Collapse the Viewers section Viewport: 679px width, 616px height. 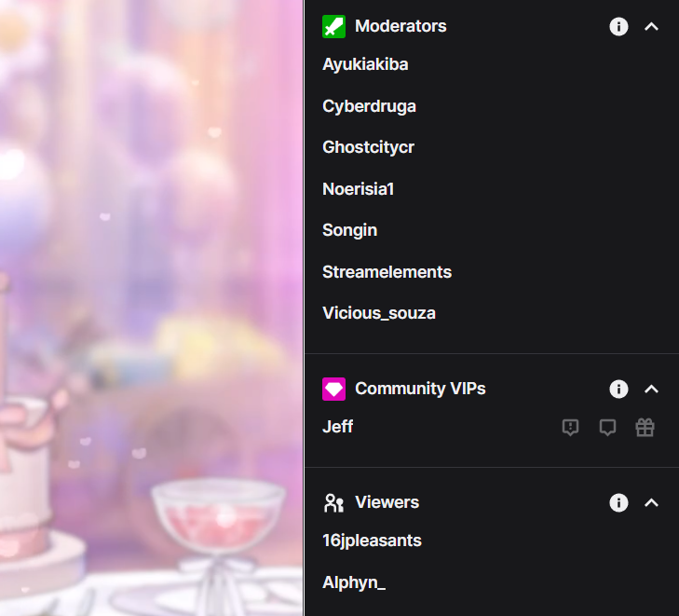tap(651, 502)
